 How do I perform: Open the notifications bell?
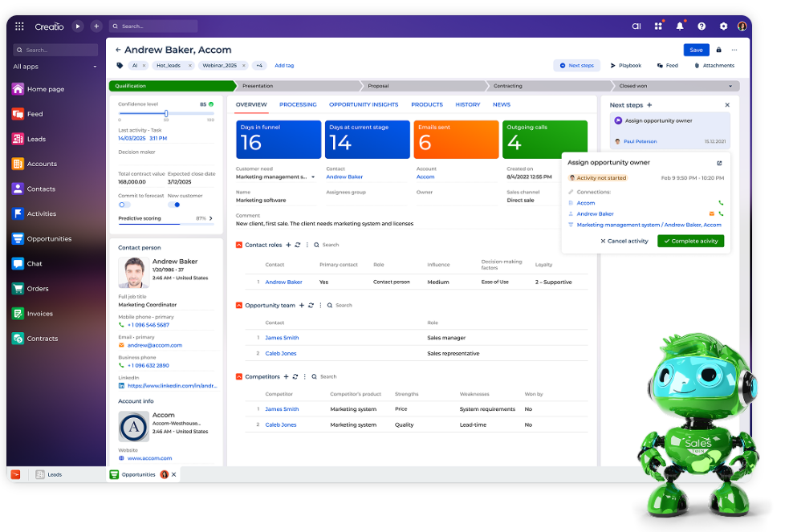(679, 26)
